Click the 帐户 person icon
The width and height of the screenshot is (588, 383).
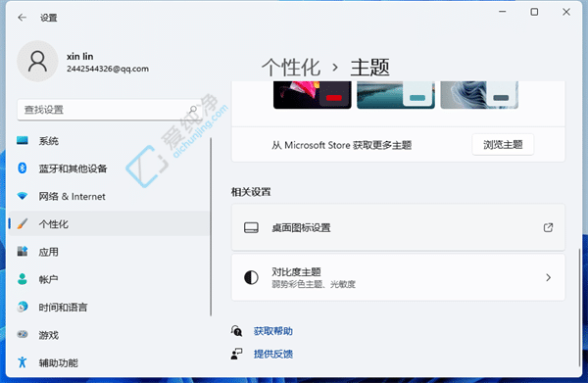[23, 279]
